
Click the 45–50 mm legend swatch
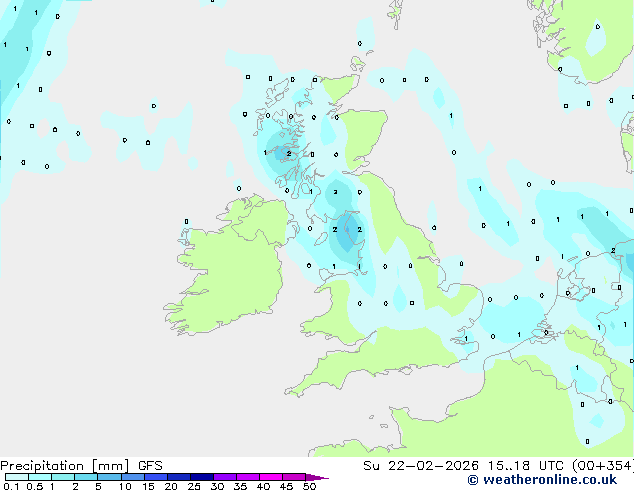coord(294,477)
